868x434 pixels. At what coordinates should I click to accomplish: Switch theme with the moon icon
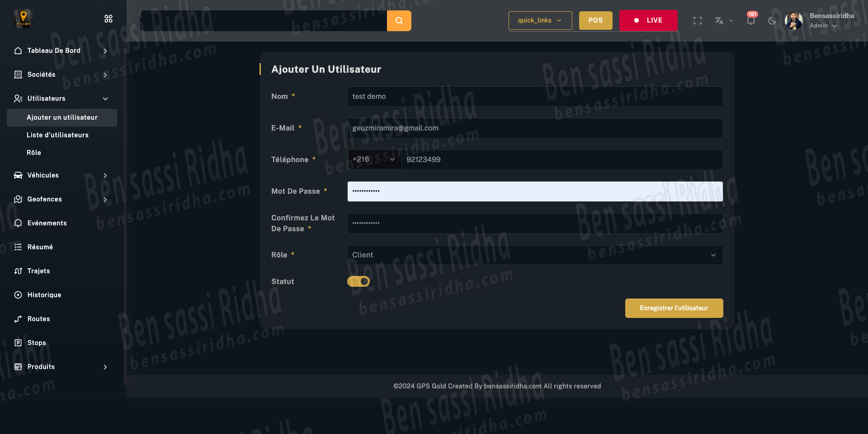tap(772, 21)
